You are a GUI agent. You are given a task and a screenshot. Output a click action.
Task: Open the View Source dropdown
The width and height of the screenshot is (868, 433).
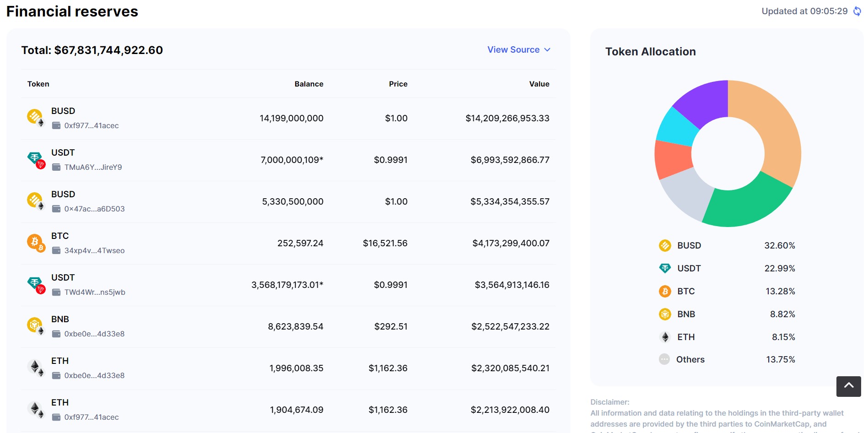[513, 49]
